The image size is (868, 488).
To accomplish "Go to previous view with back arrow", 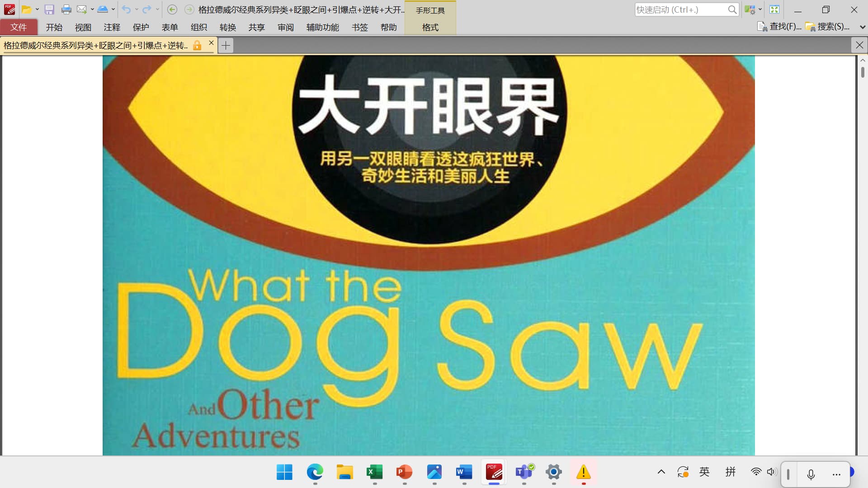I will pos(172,9).
